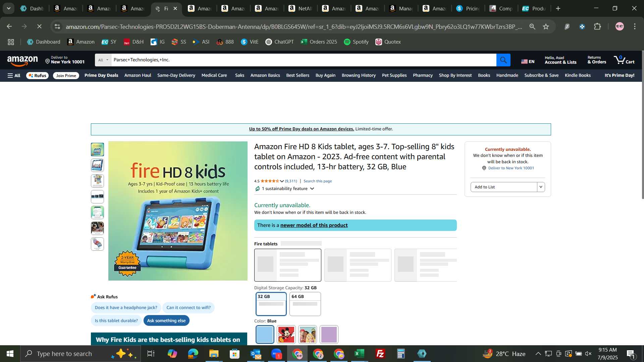Click page zoom magnifier in address bar

pos(532,26)
